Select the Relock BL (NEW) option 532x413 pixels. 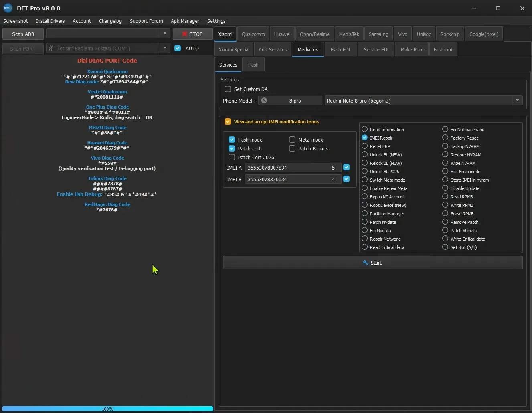click(365, 163)
